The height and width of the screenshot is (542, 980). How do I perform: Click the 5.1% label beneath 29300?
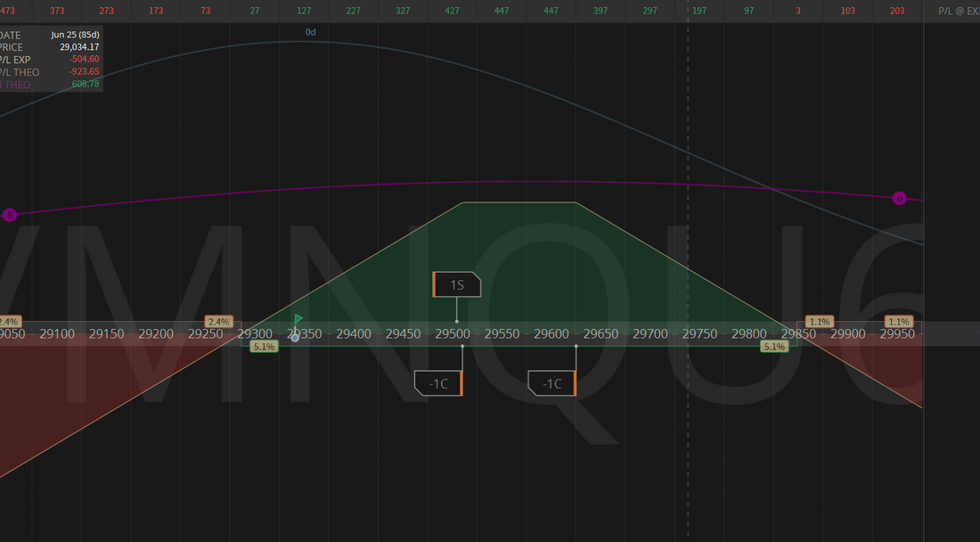click(x=264, y=347)
